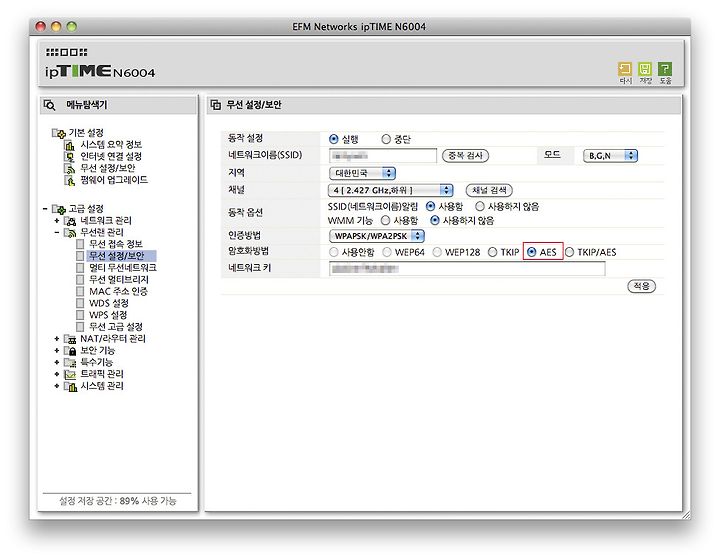This screenshot has height=560, width=720.
Task: Open the 모드 B,G,N dropdown
Action: (610, 156)
